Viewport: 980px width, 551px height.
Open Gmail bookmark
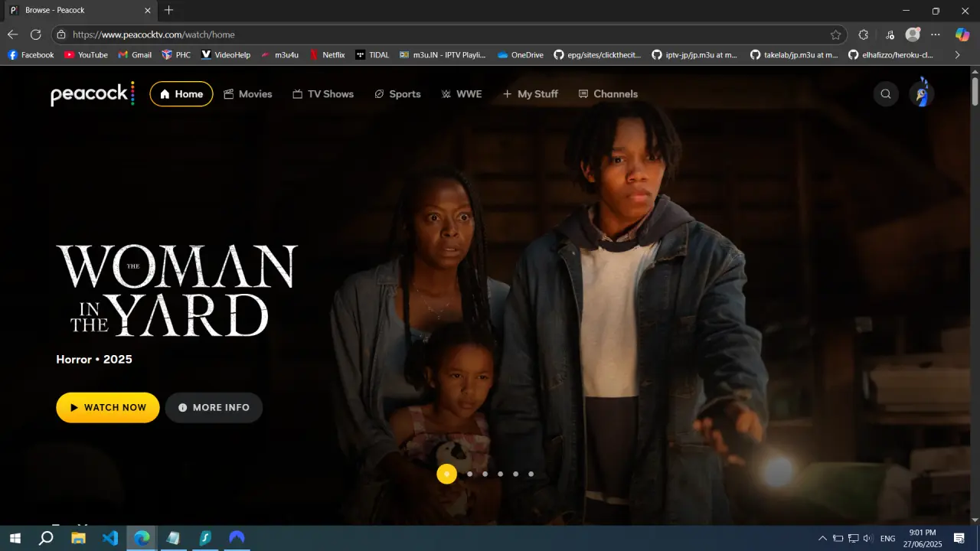click(135, 55)
